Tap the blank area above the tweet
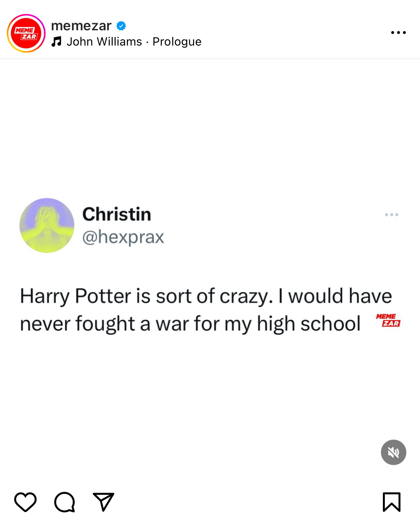Image resolution: width=420 pixels, height=521 pixels. 210,127
